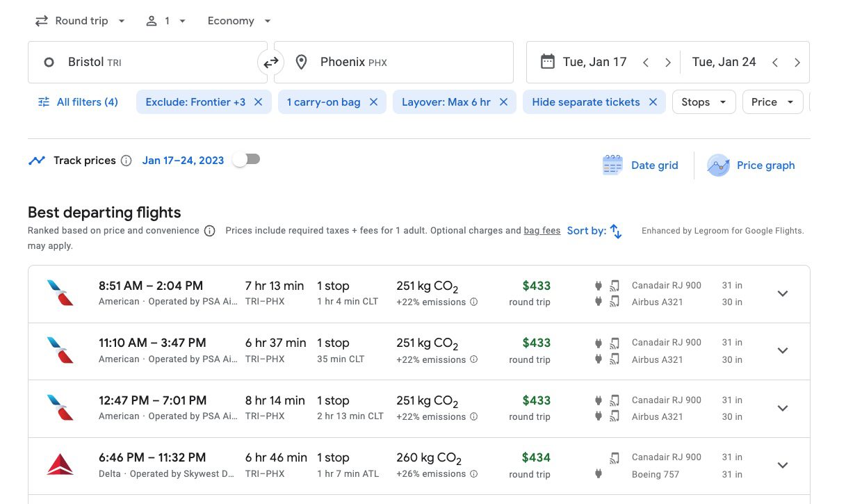The height and width of the screenshot is (504, 846).
Task: Open the Price filter dropdown
Action: [772, 101]
